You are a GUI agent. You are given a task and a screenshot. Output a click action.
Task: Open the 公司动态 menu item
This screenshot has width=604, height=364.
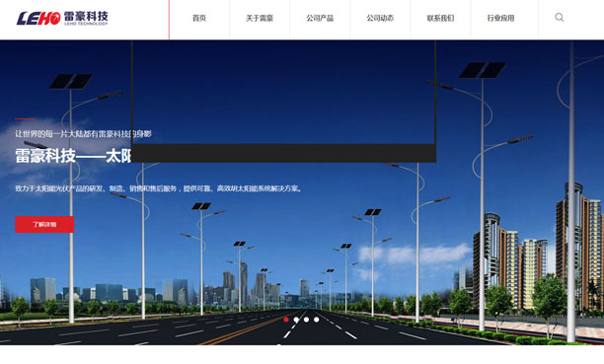point(380,18)
